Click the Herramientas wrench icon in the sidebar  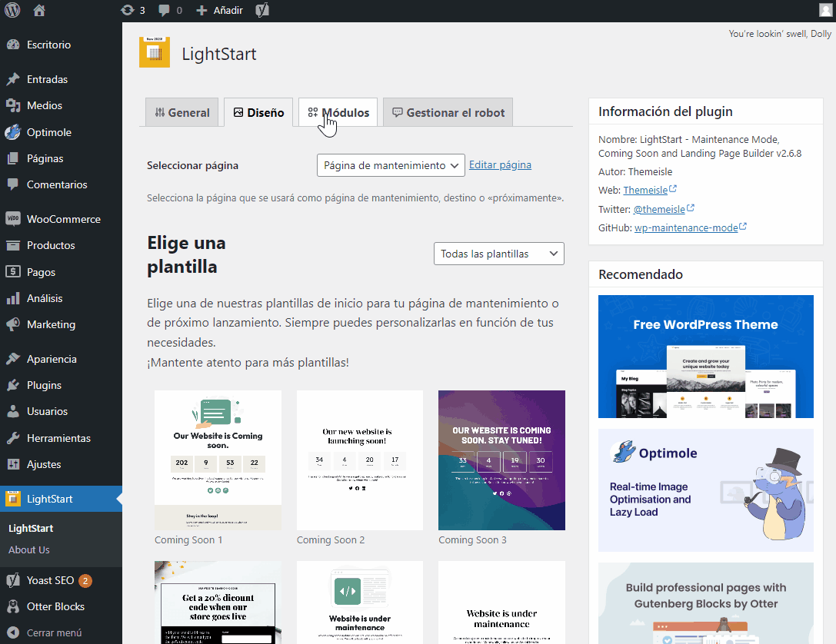coord(13,438)
